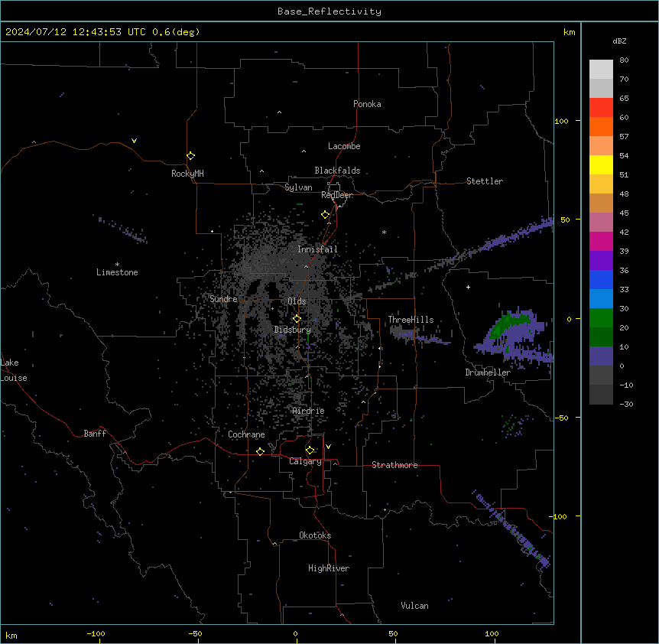Screen dimensions: 659x644
Task: Select the Stettler label
Action: (485, 181)
